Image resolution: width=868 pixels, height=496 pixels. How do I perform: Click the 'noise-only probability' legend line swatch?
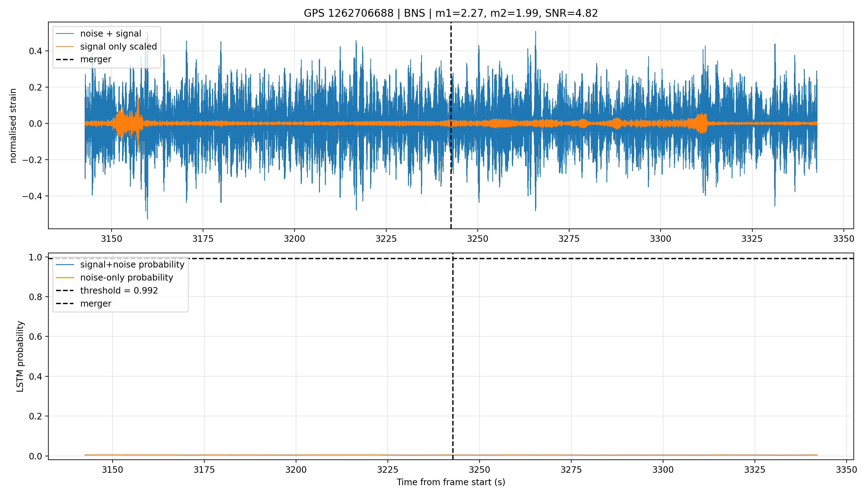[65, 277]
